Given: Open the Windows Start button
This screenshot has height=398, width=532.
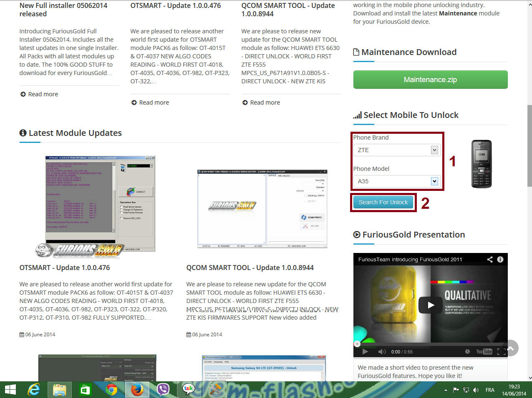Looking at the screenshot, I should pyautogui.click(x=10, y=390).
